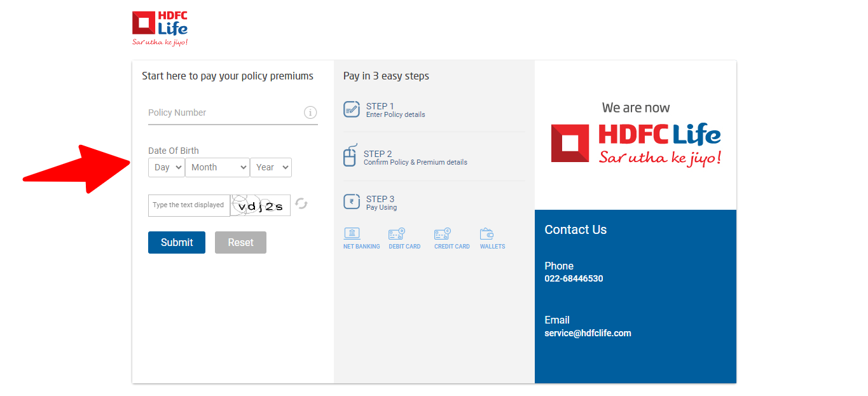The height and width of the screenshot is (396, 868).
Task: Open the Month dropdown
Action: point(217,167)
